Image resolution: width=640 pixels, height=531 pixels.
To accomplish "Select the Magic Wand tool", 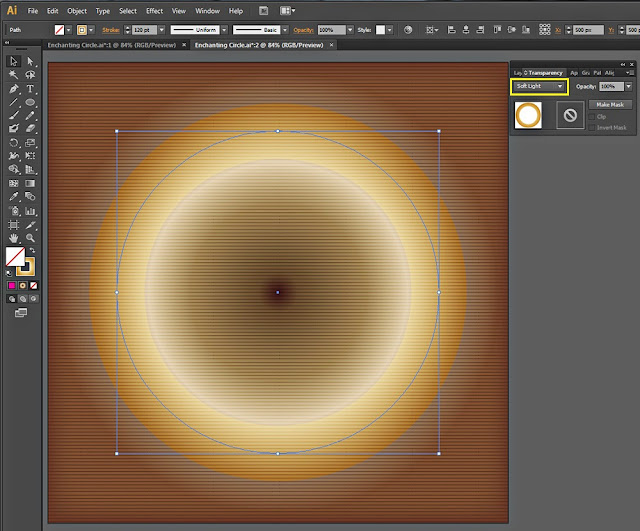I will tap(14, 75).
